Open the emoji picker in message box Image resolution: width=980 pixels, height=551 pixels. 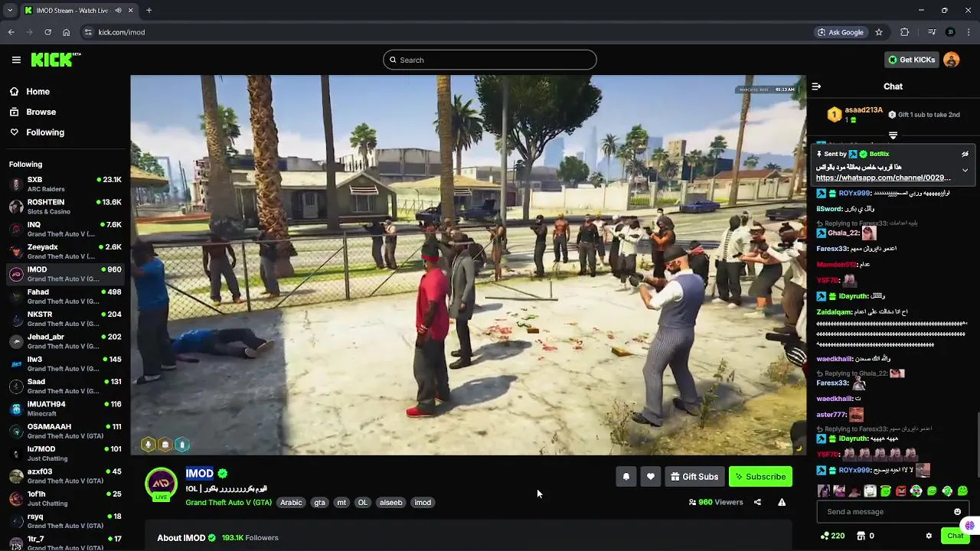click(x=957, y=512)
